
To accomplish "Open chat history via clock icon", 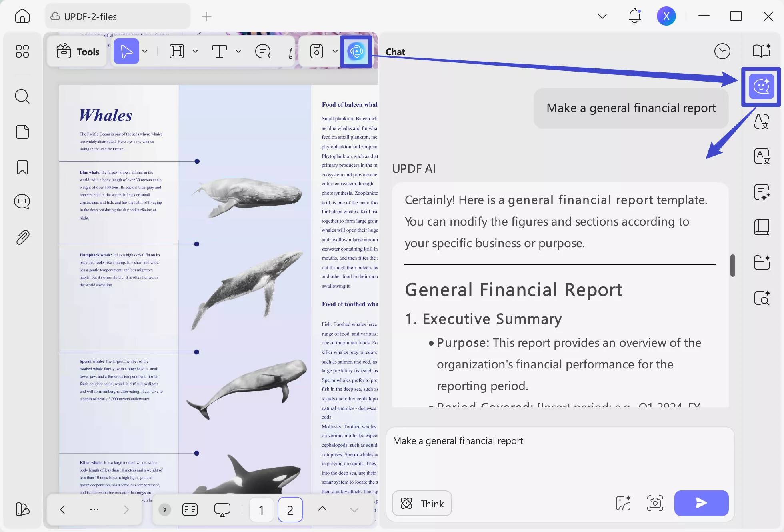I will coord(722,51).
